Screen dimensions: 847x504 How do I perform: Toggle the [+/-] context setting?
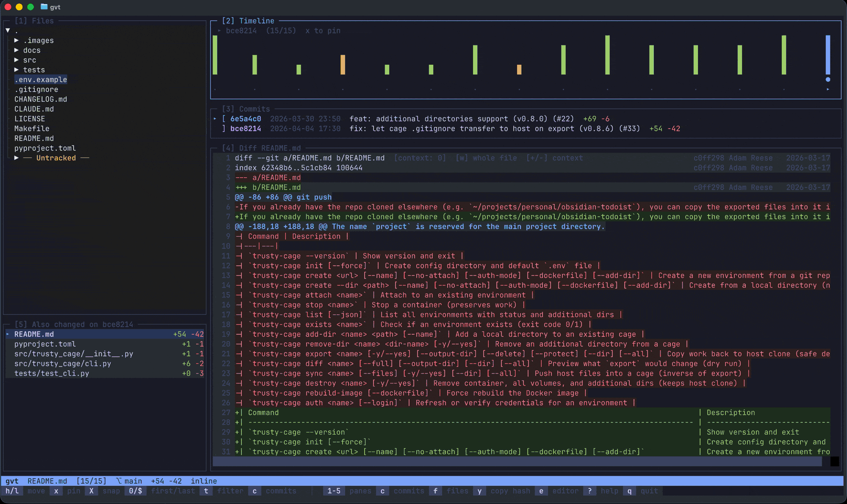(554, 158)
